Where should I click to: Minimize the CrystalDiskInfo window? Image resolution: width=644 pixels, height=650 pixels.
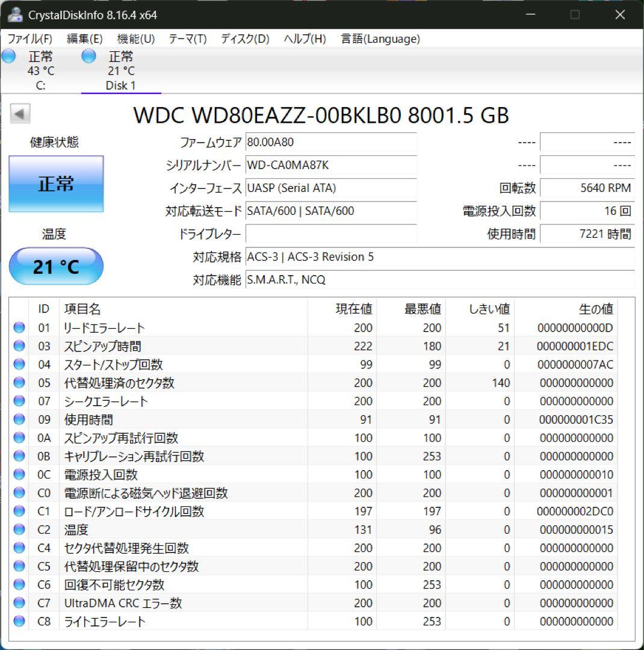point(530,14)
